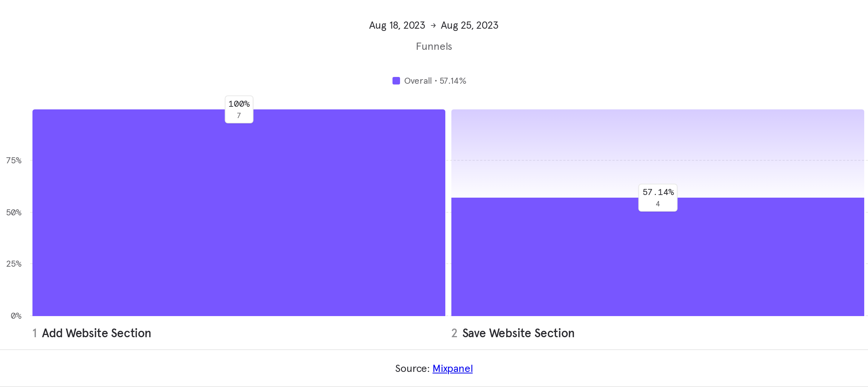Click the purple Overall legend swatch
868x387 pixels.
coord(396,81)
